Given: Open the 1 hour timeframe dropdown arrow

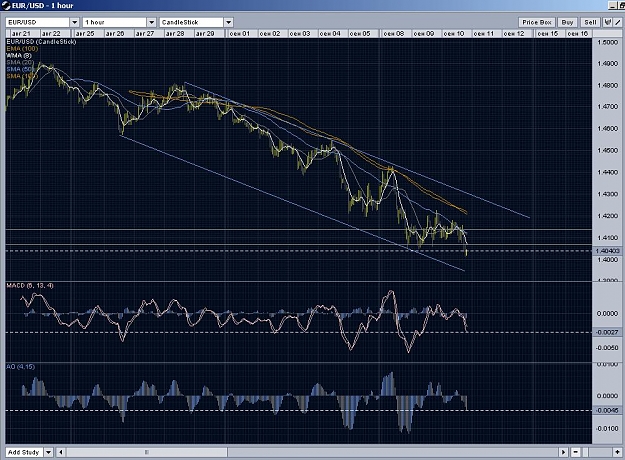Looking at the screenshot, I should 151,22.
